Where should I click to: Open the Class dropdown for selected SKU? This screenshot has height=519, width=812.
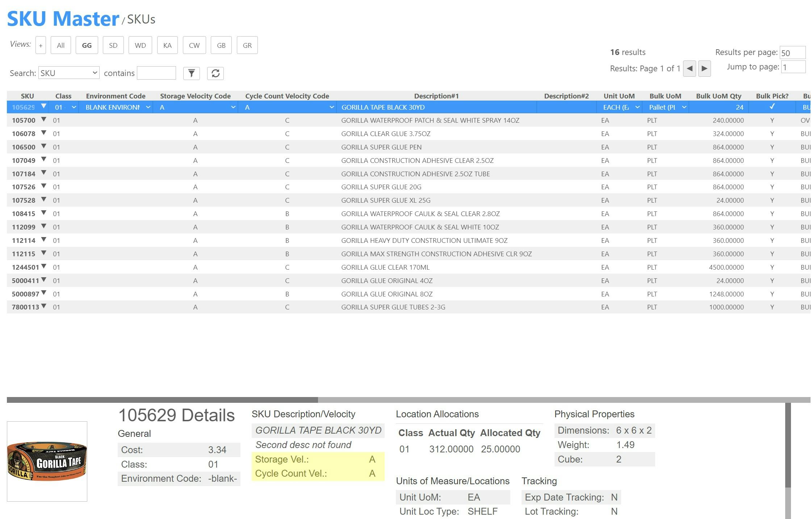pyautogui.click(x=74, y=107)
